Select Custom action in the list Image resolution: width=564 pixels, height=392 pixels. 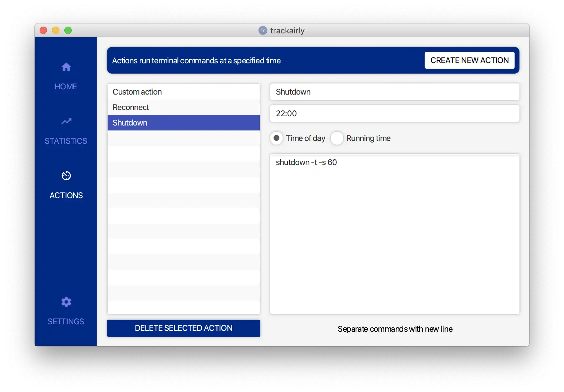coord(184,92)
